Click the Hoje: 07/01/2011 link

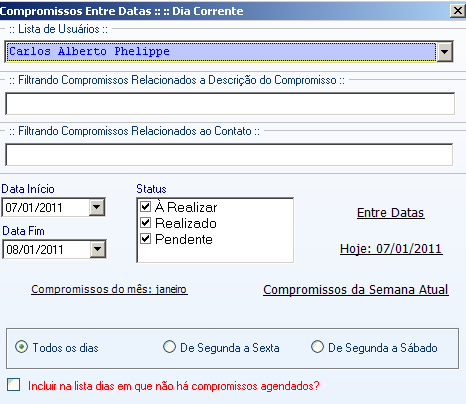click(x=391, y=249)
